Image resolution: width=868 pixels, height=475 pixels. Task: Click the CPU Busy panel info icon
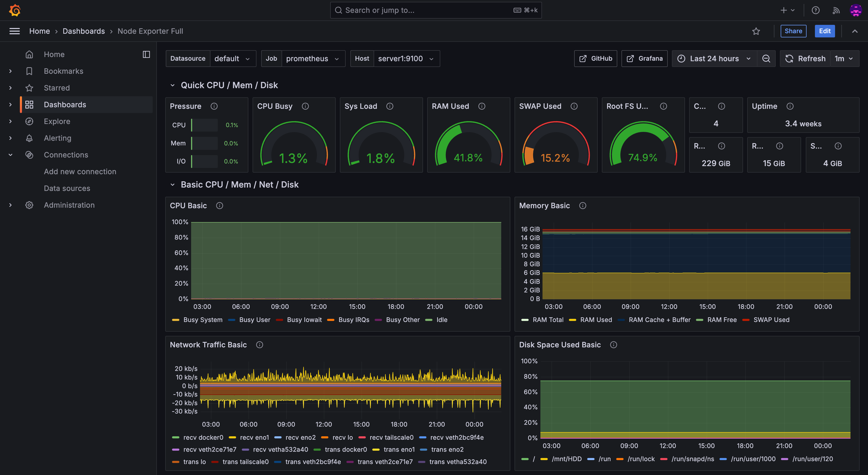pyautogui.click(x=305, y=106)
